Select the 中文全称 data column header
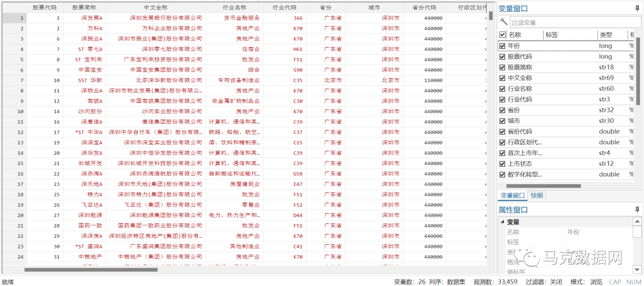Screen dimensions: 644x286 (x=156, y=8)
